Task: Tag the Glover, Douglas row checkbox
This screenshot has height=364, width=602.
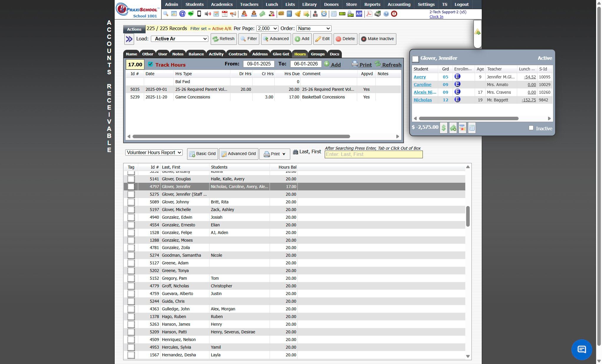Action: coord(131,179)
